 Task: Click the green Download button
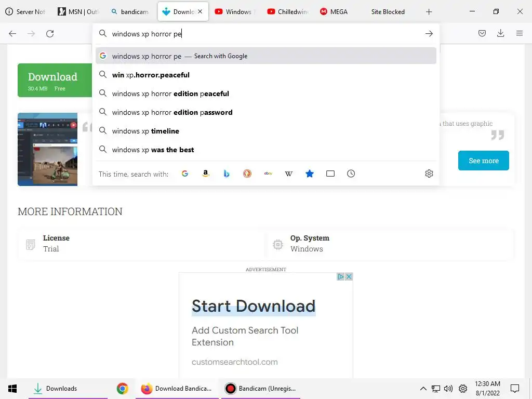(55, 81)
